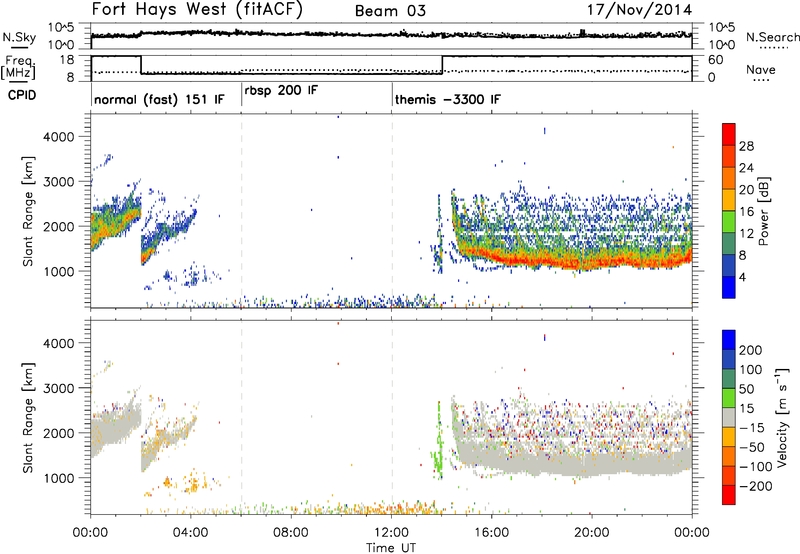Click the 'Beam 03' label
This screenshot has width=800, height=554.
[x=390, y=11]
